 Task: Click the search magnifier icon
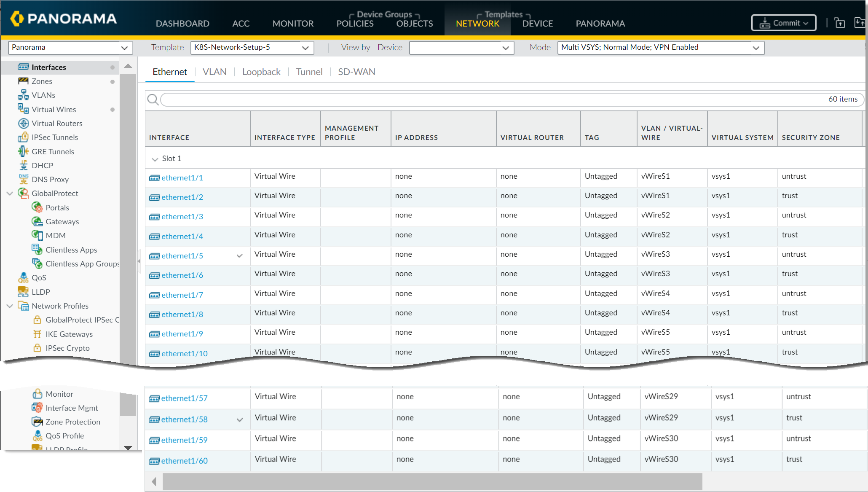pos(153,99)
